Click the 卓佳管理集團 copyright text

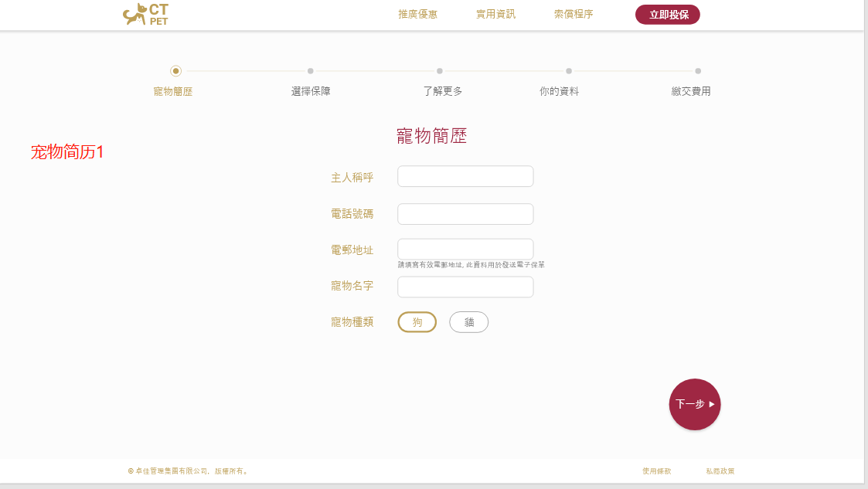click(x=189, y=471)
